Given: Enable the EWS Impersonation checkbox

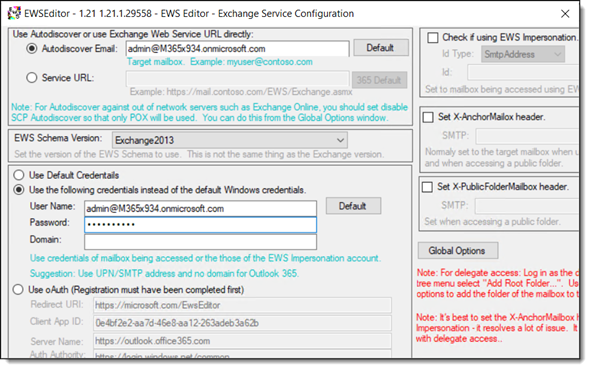Looking at the screenshot, I should pyautogui.click(x=433, y=38).
